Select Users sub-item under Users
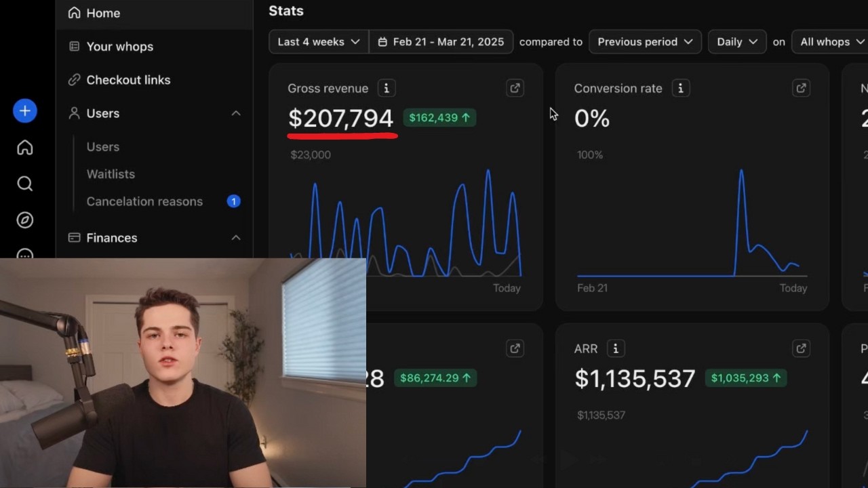The width and height of the screenshot is (868, 488). (103, 147)
